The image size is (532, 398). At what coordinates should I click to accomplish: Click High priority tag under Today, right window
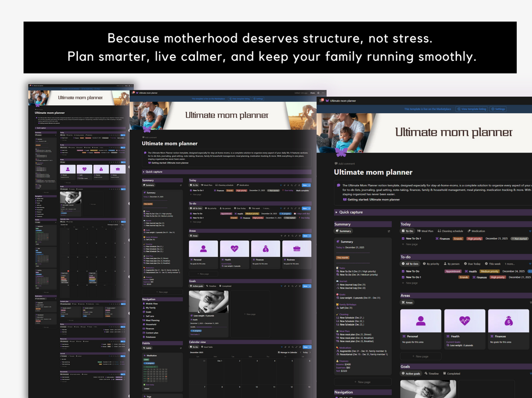(474, 239)
